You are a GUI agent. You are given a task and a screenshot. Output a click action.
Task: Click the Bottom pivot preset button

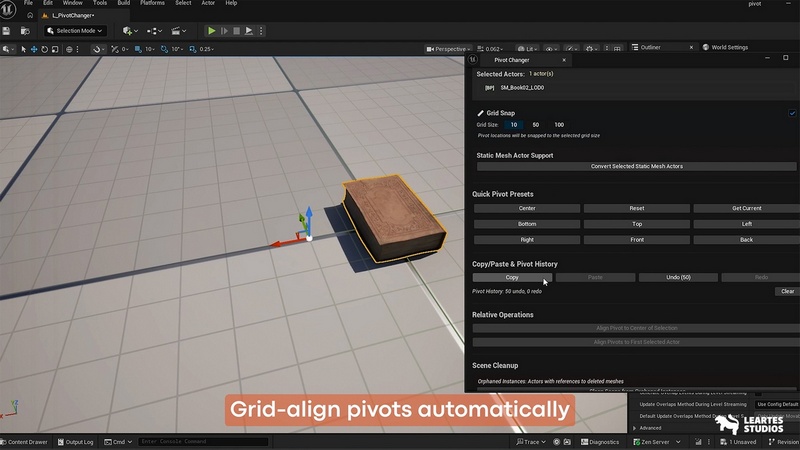click(x=527, y=224)
